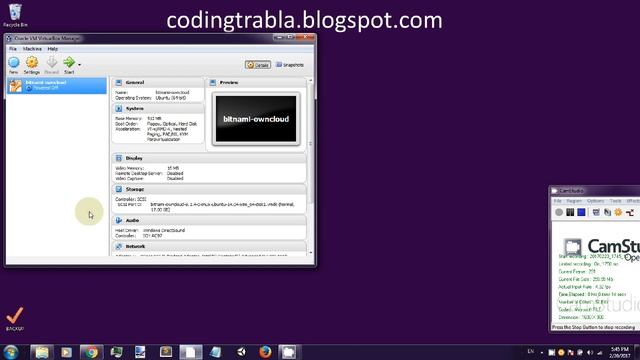
Task: Click CamStudio orange sun options icon
Action: click(x=618, y=212)
